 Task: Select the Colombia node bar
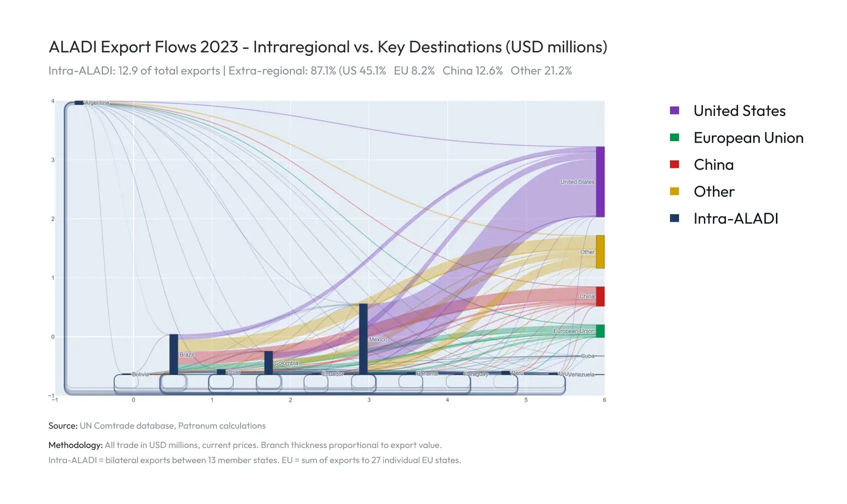coord(269,363)
